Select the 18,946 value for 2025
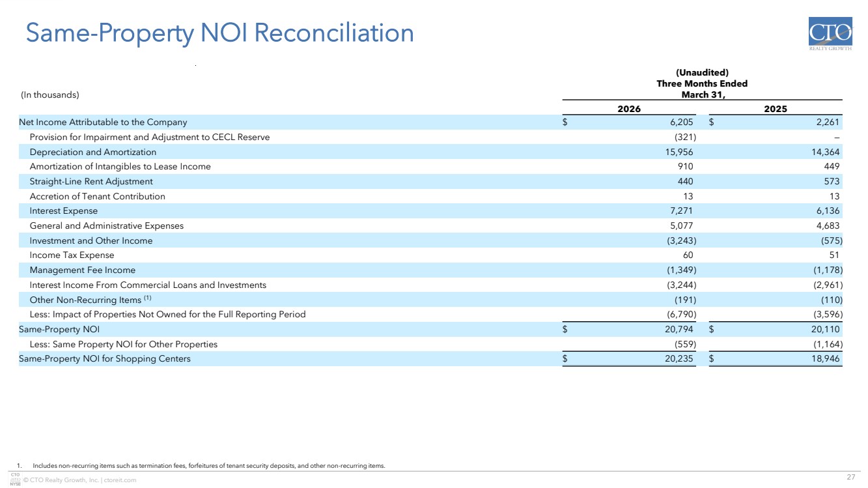Screen dimensions: 868x488 tap(824, 359)
